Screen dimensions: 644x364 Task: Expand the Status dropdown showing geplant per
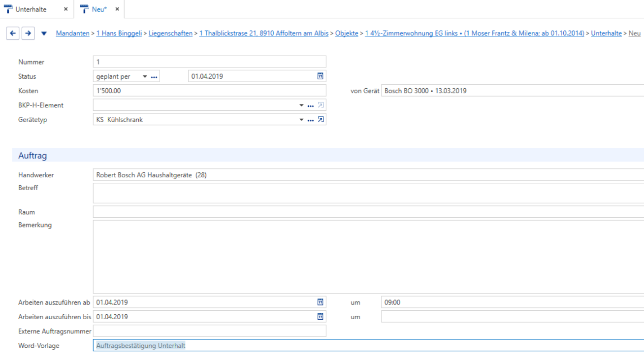pyautogui.click(x=145, y=77)
